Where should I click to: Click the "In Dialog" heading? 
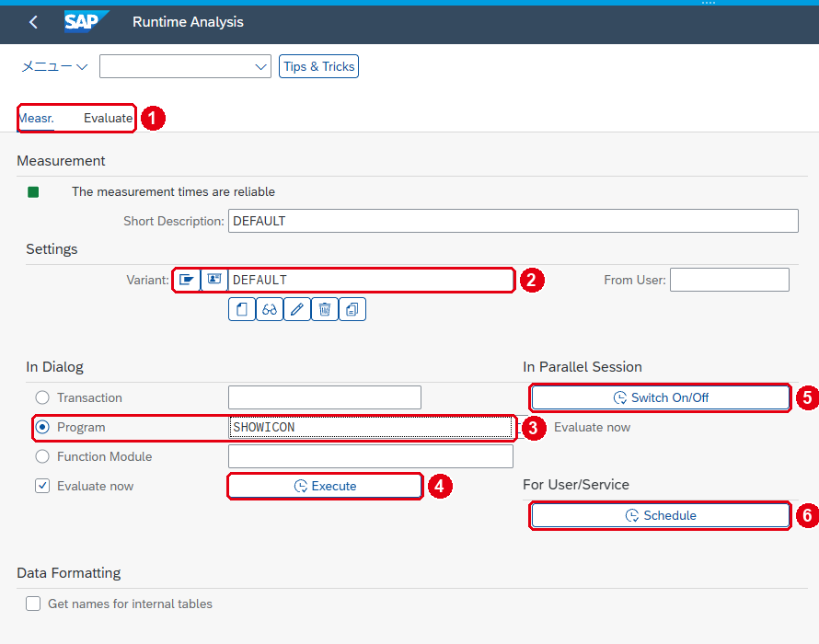pos(55,367)
